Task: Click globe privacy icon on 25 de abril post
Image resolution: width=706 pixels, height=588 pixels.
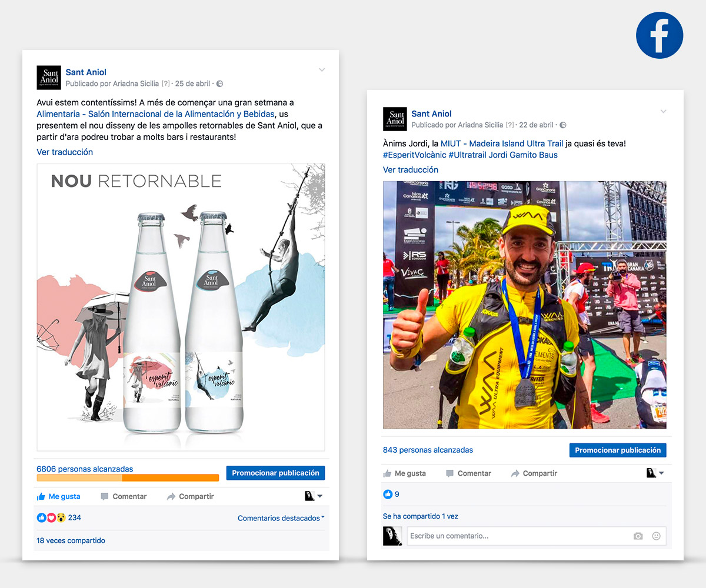Action: tap(219, 84)
